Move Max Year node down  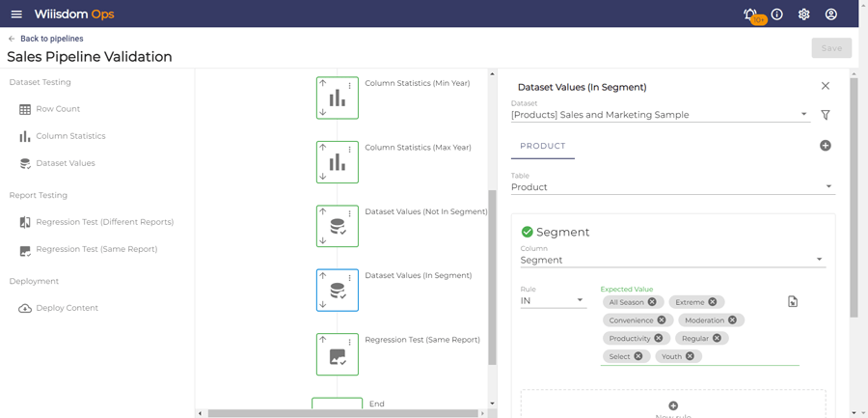[323, 177]
